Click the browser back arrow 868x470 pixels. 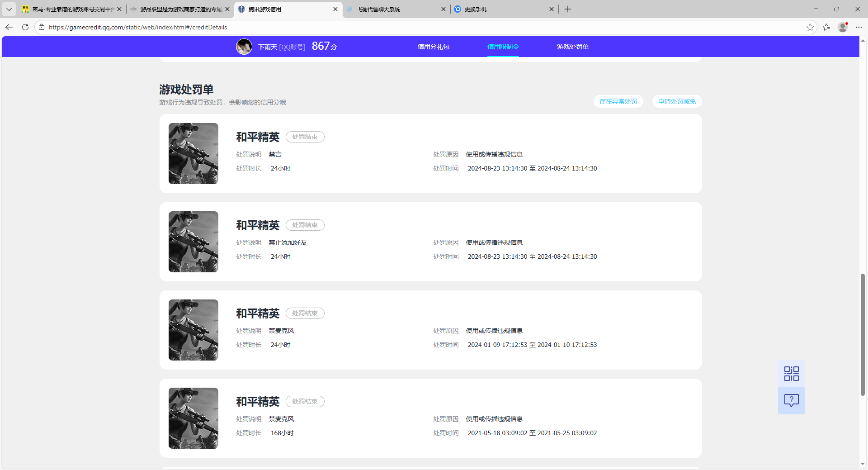[9, 27]
